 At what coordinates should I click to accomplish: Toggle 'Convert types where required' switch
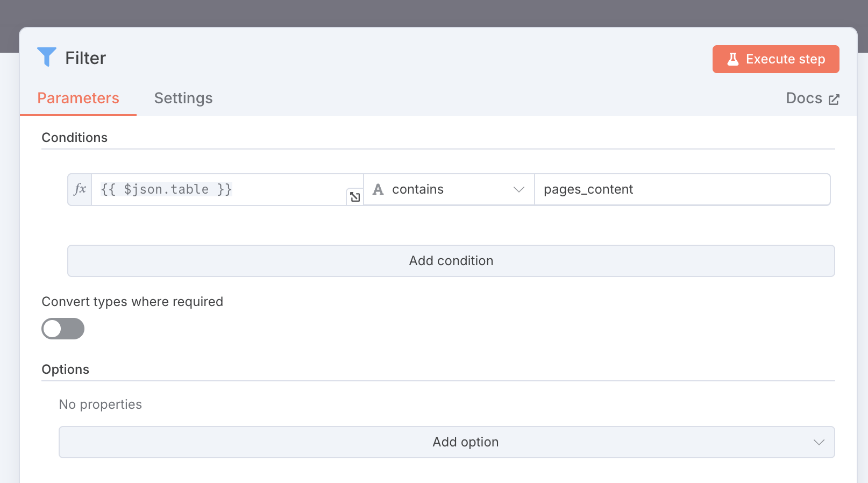[63, 329]
